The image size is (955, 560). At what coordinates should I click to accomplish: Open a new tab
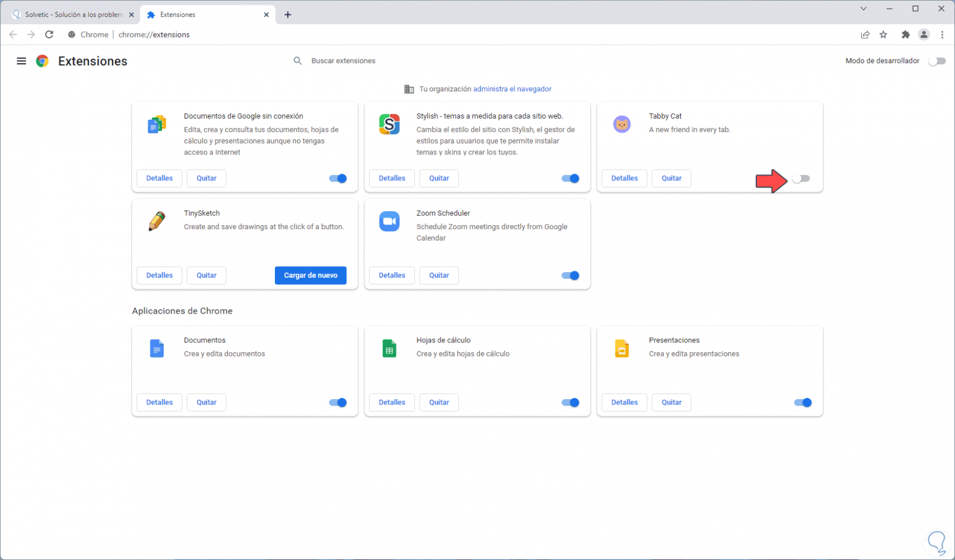[288, 14]
